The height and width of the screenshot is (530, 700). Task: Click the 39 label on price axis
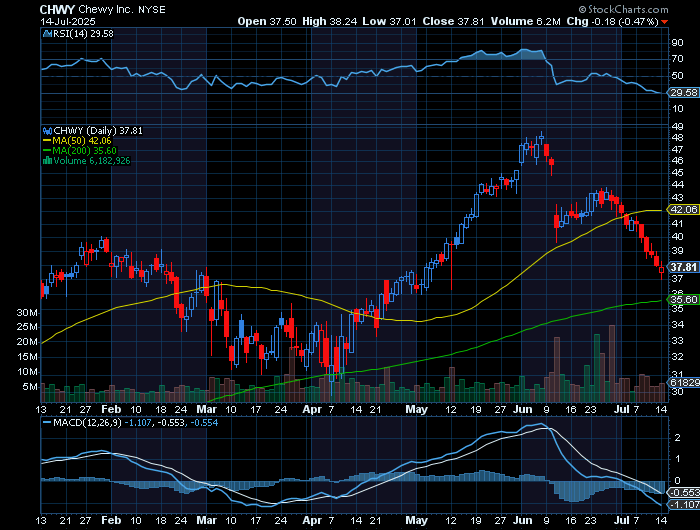[x=677, y=251]
